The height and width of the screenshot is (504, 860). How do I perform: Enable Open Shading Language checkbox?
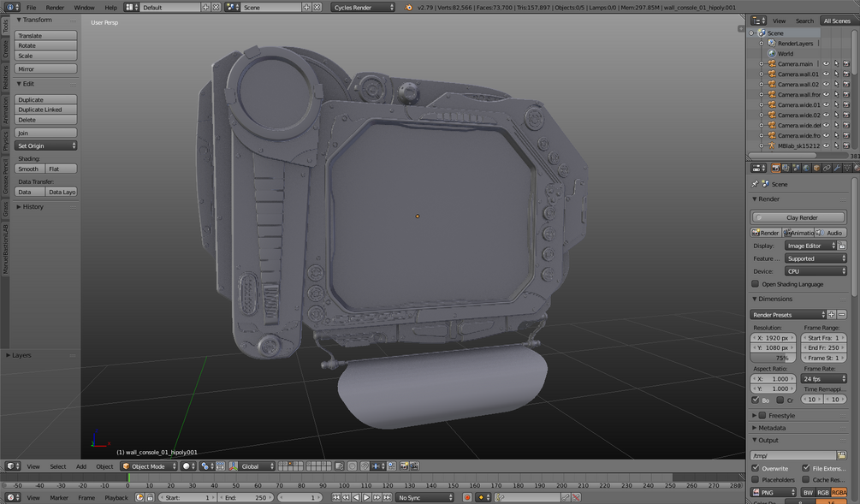pyautogui.click(x=756, y=284)
